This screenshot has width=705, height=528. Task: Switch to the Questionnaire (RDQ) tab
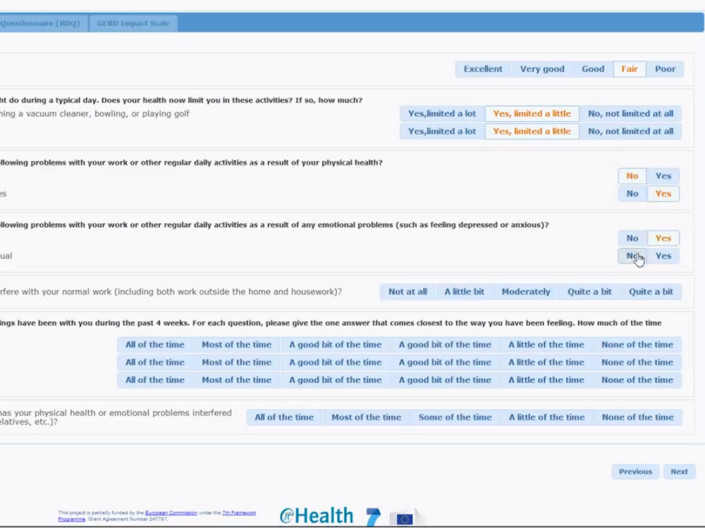pyautogui.click(x=43, y=23)
